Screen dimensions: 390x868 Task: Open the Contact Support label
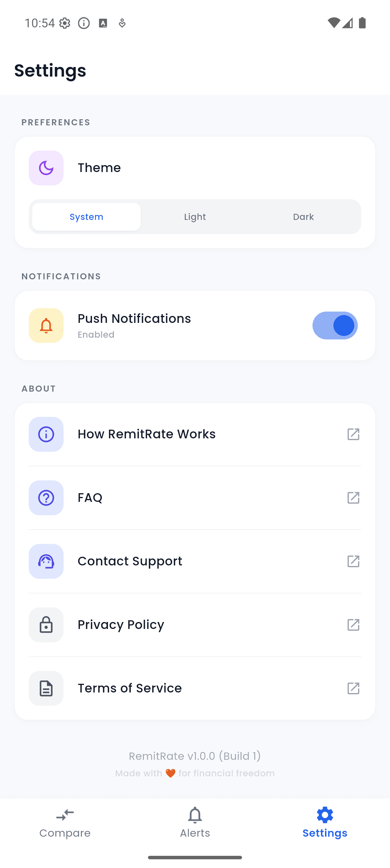[130, 561]
